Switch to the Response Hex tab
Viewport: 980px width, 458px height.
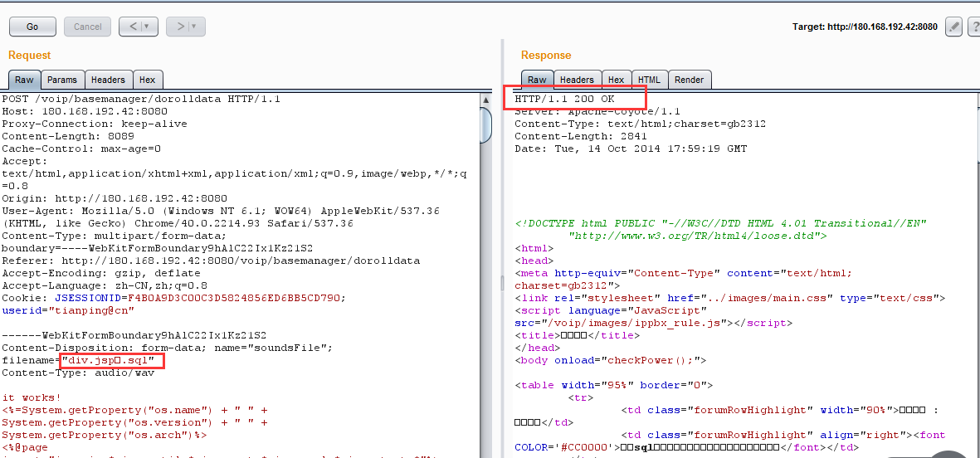point(617,80)
